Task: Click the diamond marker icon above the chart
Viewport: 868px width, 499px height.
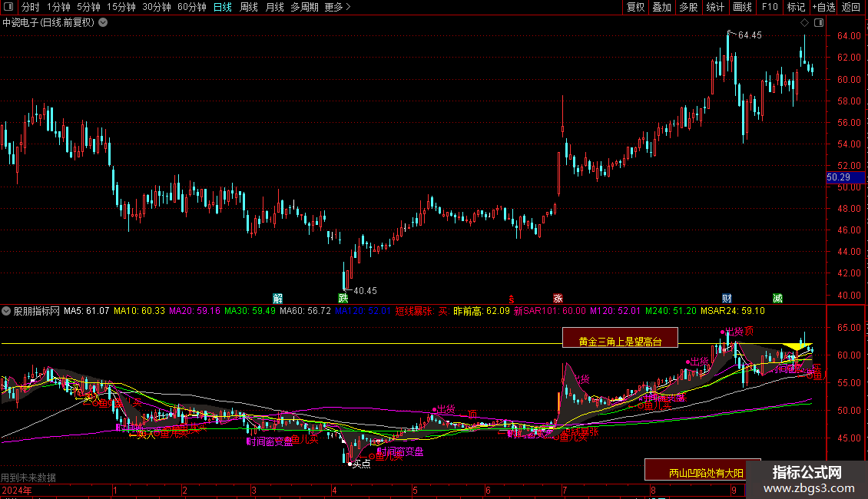Action: 804,23
